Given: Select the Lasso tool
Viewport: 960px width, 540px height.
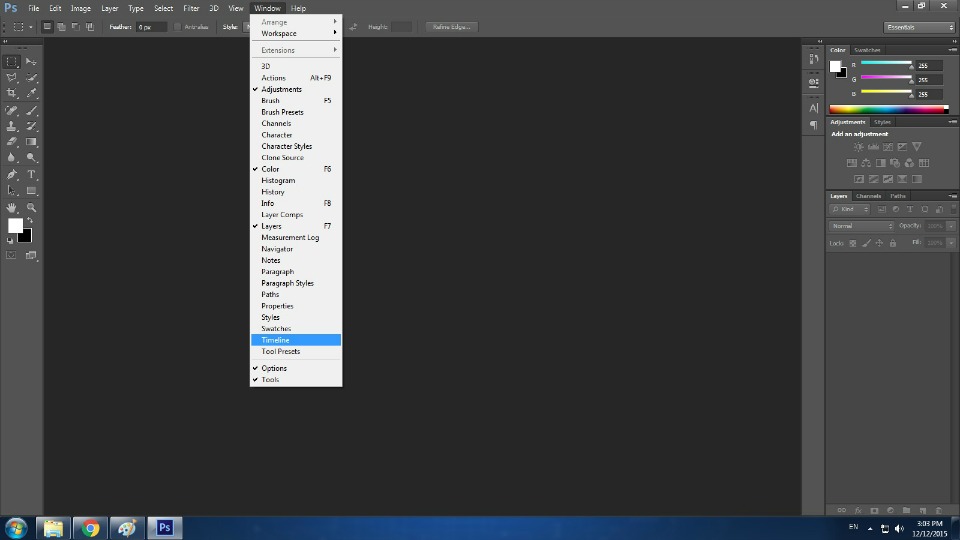Looking at the screenshot, I should click(x=12, y=78).
